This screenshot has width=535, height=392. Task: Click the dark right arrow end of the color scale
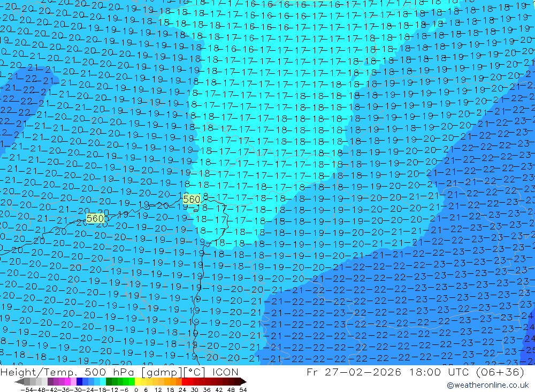tap(243, 382)
